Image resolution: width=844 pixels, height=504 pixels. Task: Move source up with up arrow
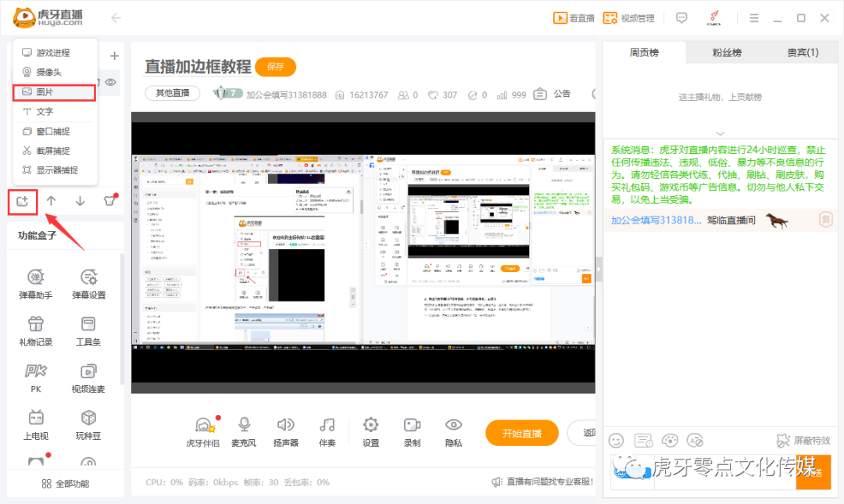(51, 201)
